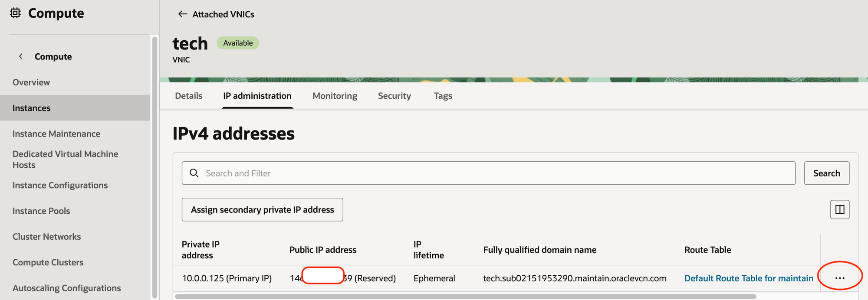Open Overview in the sidebar

[31, 82]
